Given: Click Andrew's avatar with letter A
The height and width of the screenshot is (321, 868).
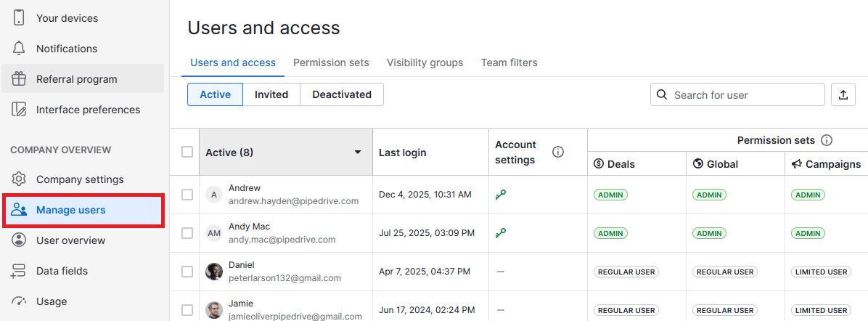Looking at the screenshot, I should (x=213, y=195).
